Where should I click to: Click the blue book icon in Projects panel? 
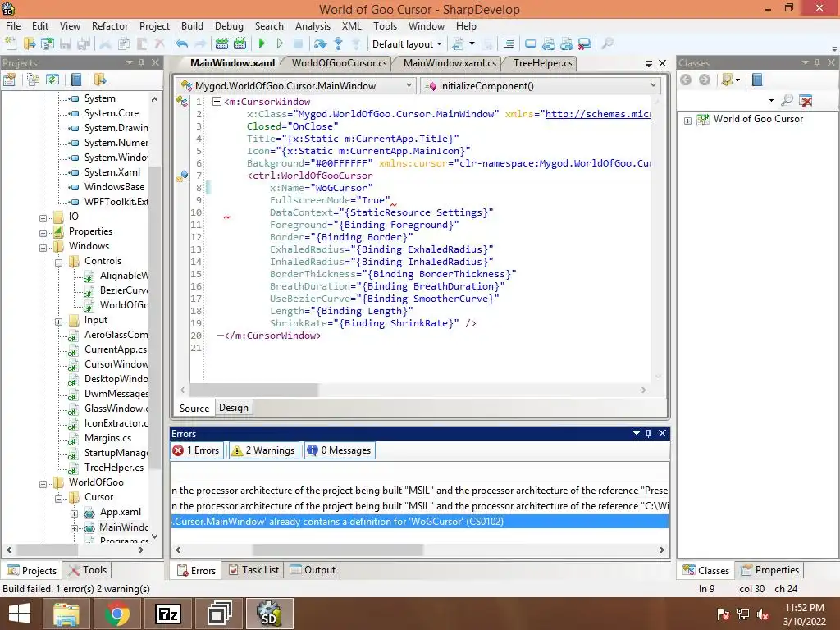point(76,80)
